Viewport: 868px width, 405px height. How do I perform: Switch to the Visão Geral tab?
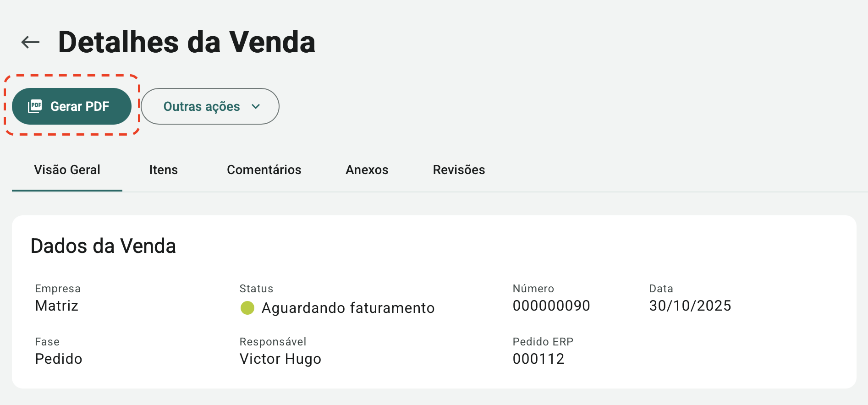(x=67, y=170)
